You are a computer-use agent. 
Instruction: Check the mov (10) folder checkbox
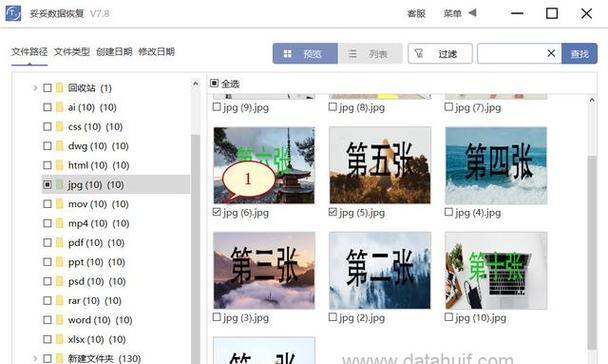click(47, 204)
